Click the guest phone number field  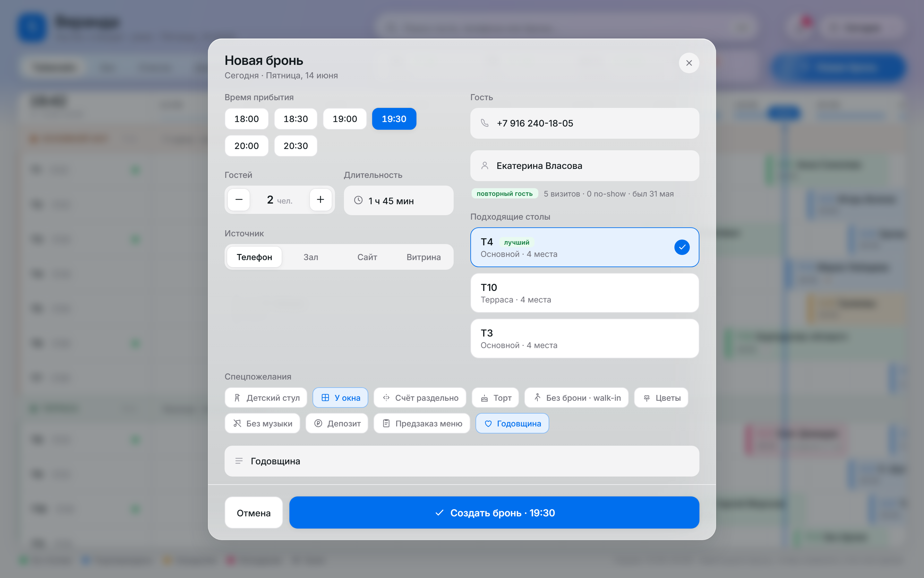click(585, 123)
